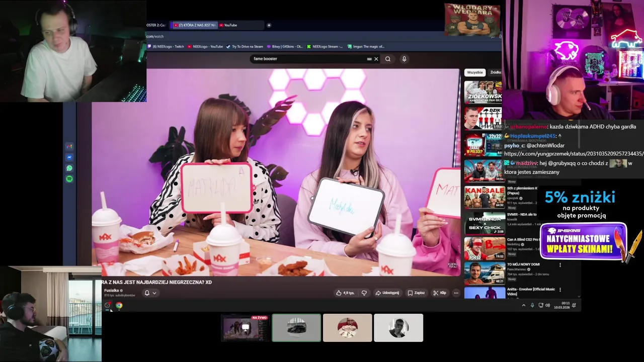
Task: Activate voice search microphone icon
Action: [x=404, y=59]
